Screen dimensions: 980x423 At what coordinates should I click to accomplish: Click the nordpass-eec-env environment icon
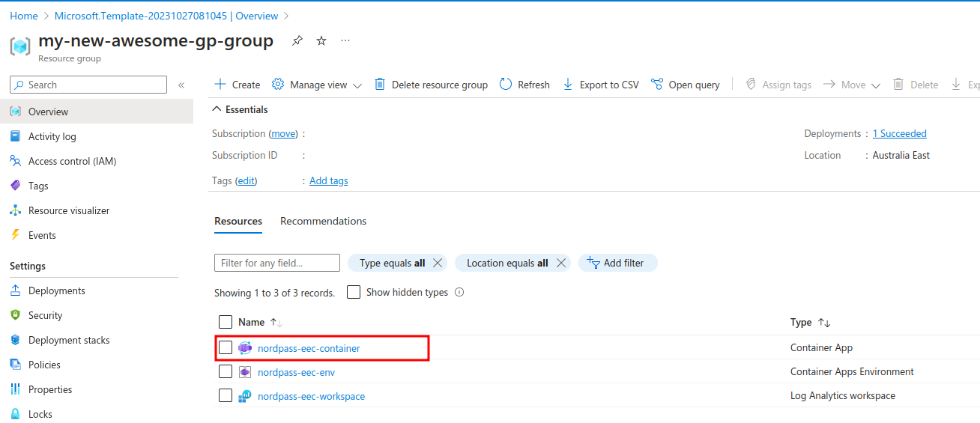point(245,372)
